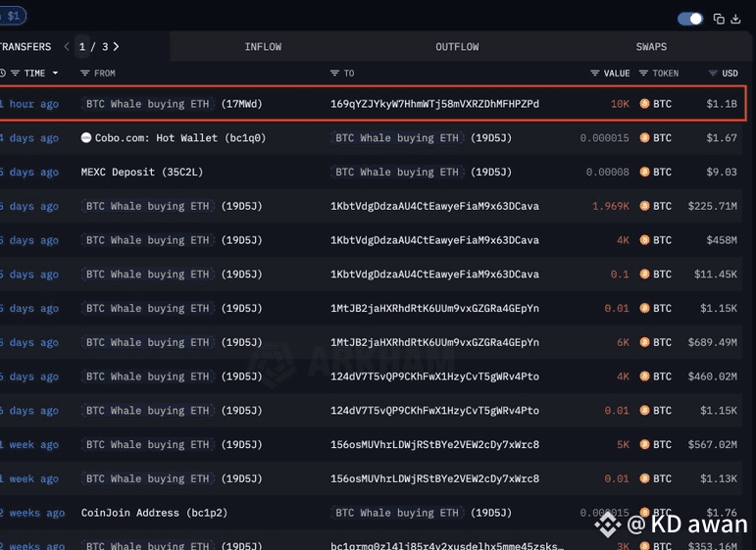Click the USD value $11.45K

point(716,275)
